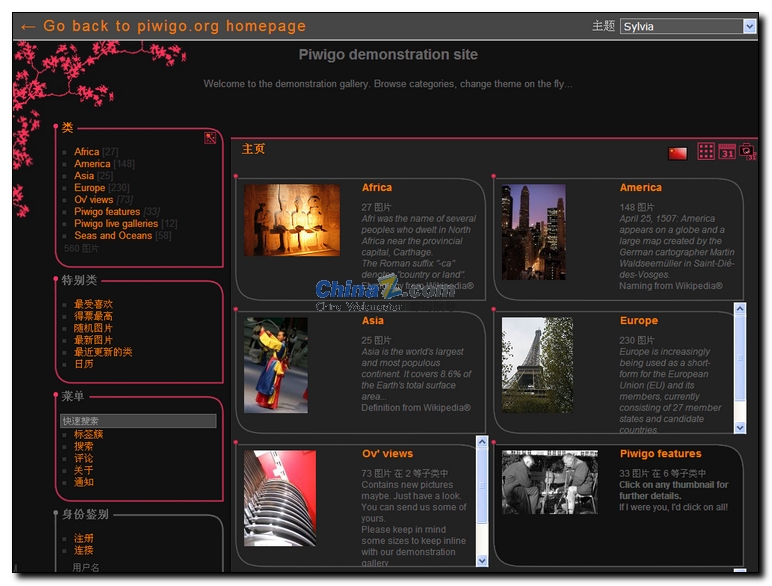Click "27 图片" count under Africa
This screenshot has width=772, height=586.
click(376, 207)
